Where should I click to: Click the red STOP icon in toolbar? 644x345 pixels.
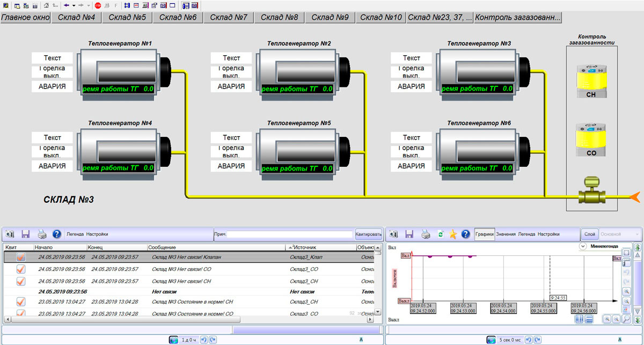[x=98, y=5]
